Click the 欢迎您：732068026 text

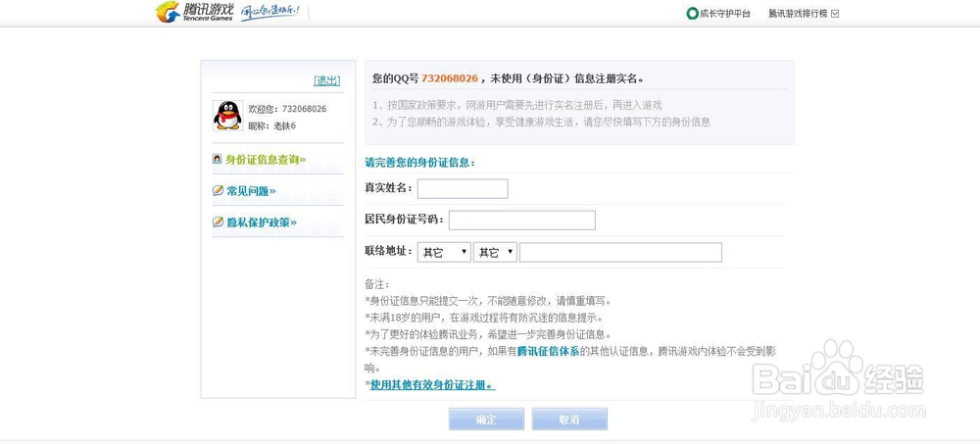coord(287,109)
